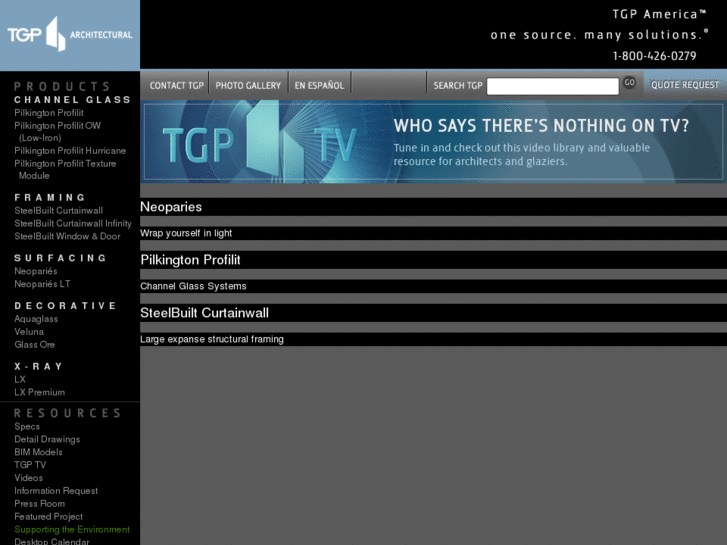Switch the site to En Español
Image resolution: width=727 pixels, height=545 pixels.
tap(319, 85)
